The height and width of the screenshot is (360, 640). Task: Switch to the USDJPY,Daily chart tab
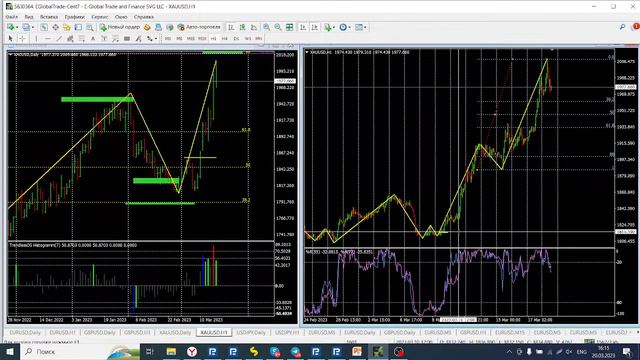click(251, 333)
